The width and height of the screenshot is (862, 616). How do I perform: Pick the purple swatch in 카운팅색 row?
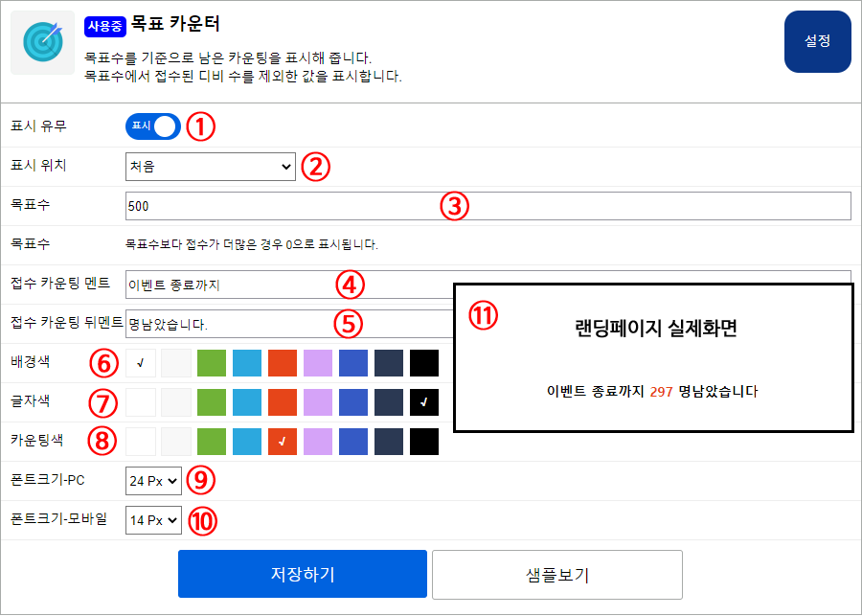point(318,442)
